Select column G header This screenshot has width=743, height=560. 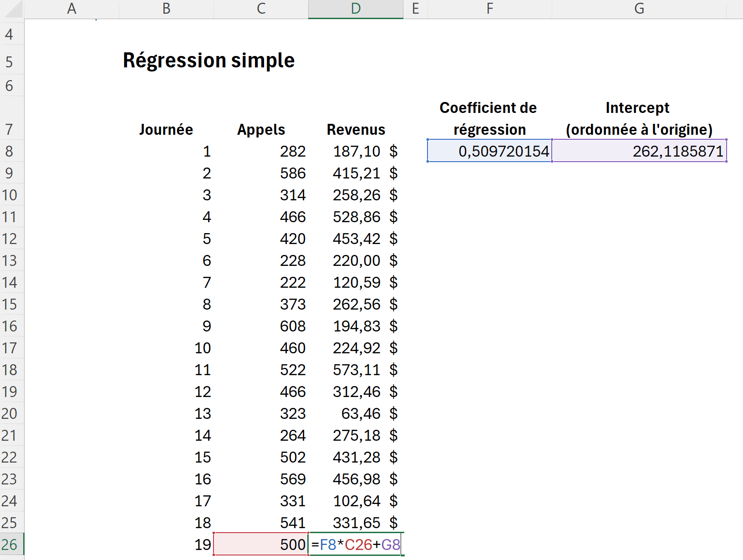click(x=639, y=9)
